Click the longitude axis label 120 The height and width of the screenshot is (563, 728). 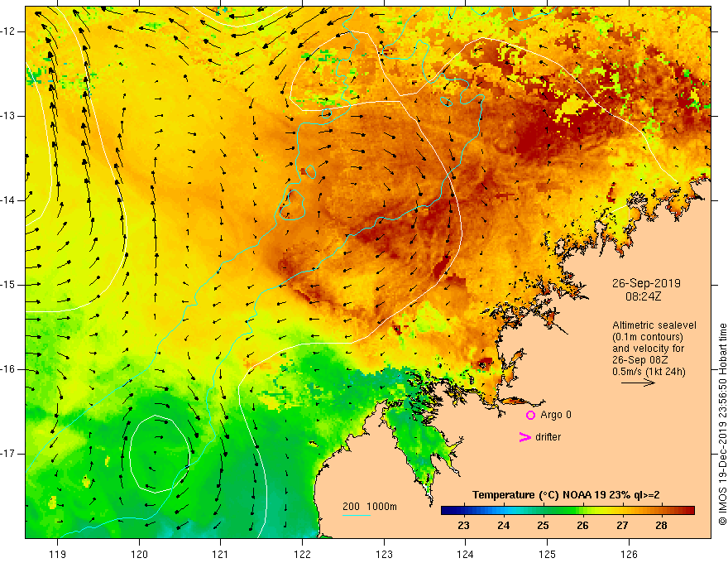[139, 554]
